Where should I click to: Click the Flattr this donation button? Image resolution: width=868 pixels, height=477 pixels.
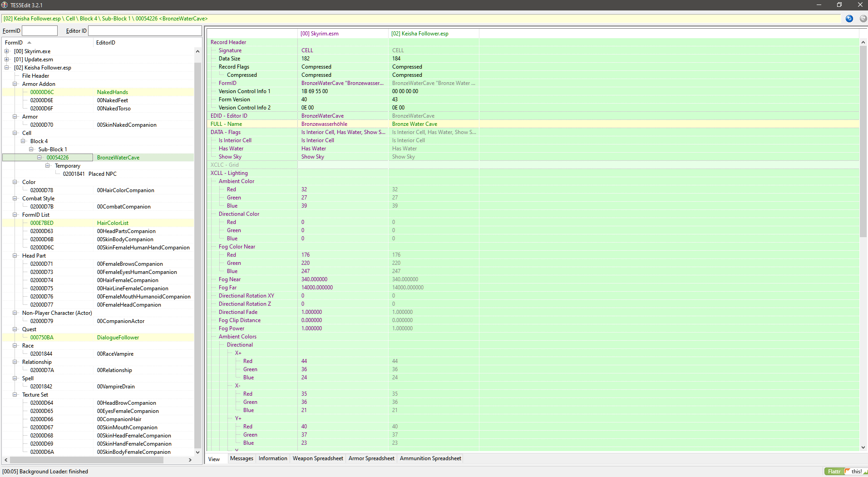pyautogui.click(x=846, y=472)
